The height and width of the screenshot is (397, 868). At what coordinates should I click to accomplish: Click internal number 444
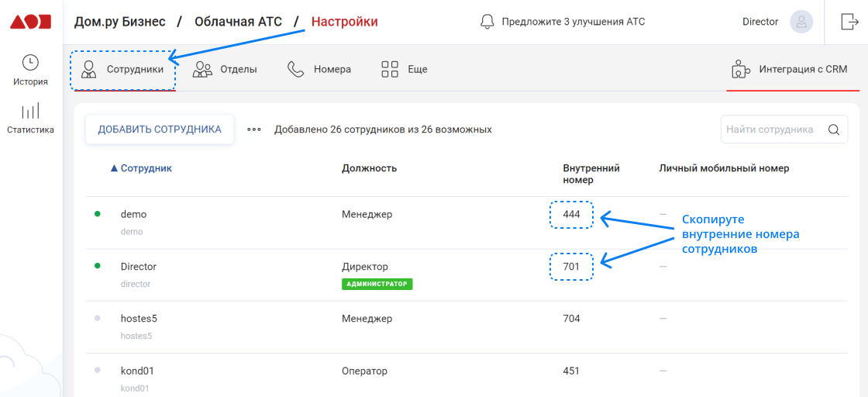[571, 214]
